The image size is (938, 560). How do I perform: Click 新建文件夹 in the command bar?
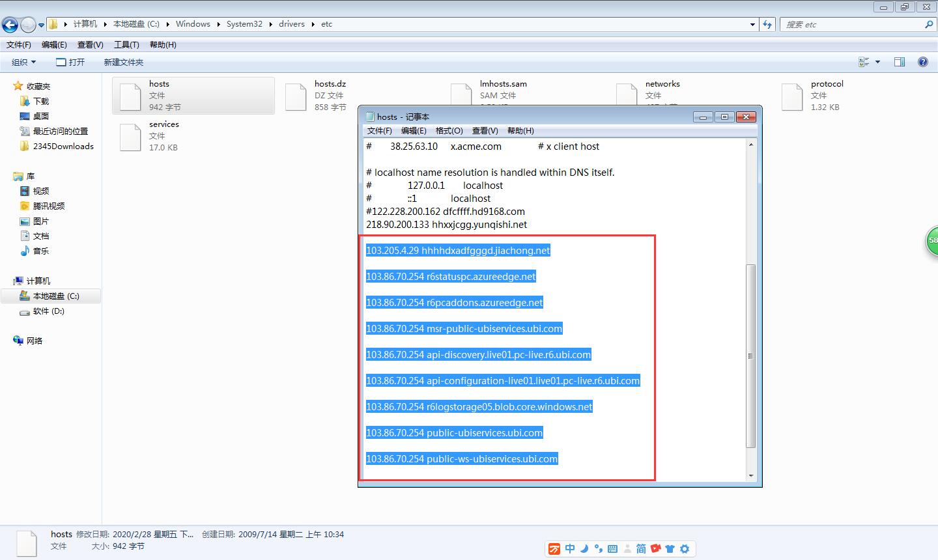[124, 62]
